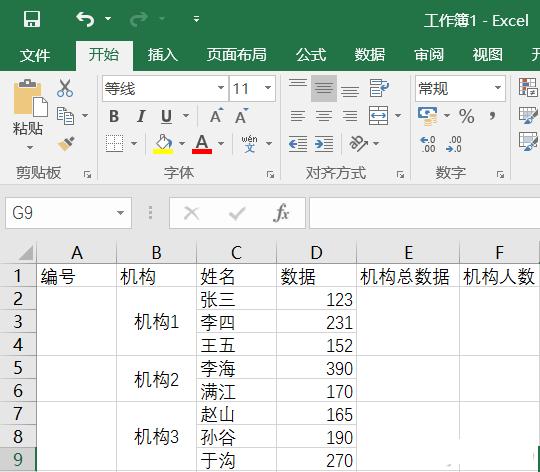The image size is (540, 472).
Task: Align text left
Action: coord(298,116)
